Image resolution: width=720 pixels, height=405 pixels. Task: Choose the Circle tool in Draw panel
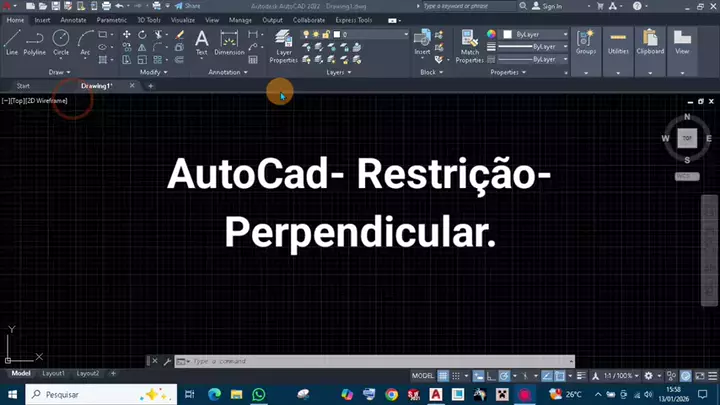coord(61,41)
